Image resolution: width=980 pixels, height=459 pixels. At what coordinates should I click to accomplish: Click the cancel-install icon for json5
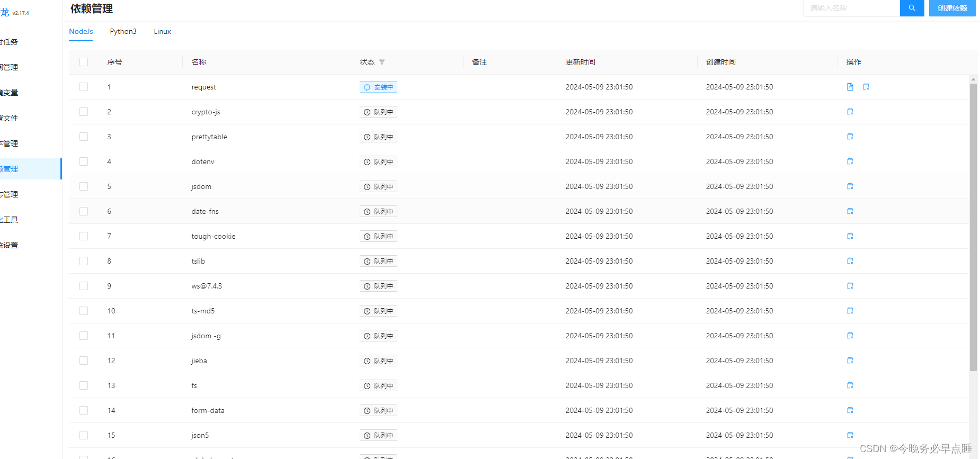point(850,435)
